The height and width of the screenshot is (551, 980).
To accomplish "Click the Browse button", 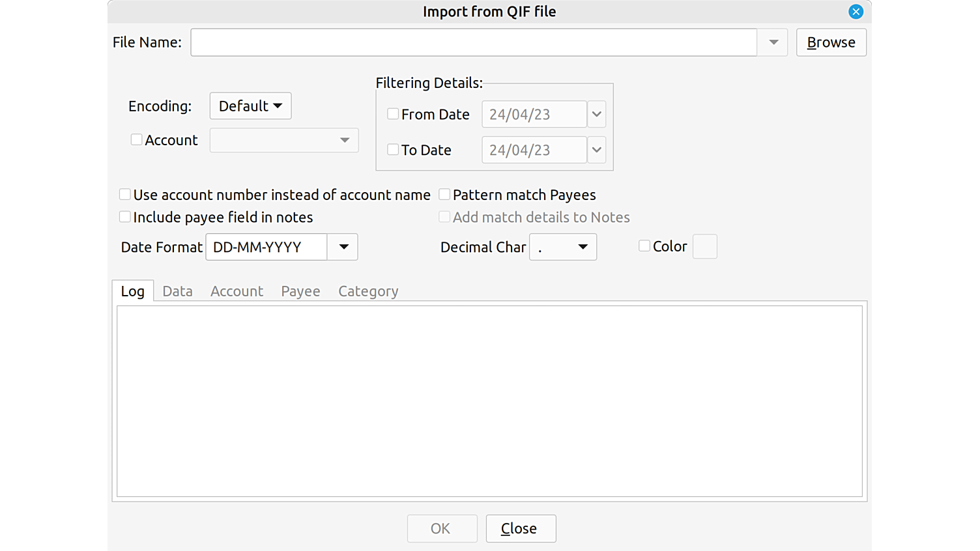I will tap(831, 42).
